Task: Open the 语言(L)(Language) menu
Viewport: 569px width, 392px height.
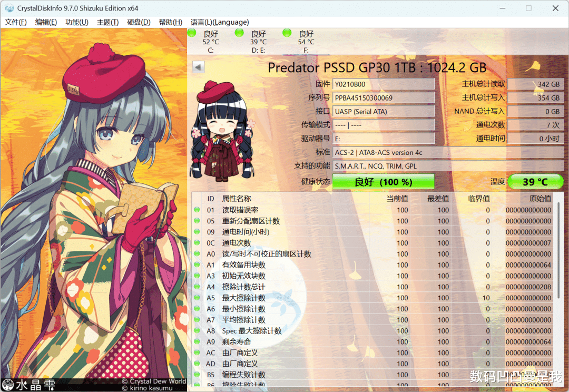Action: click(x=220, y=22)
